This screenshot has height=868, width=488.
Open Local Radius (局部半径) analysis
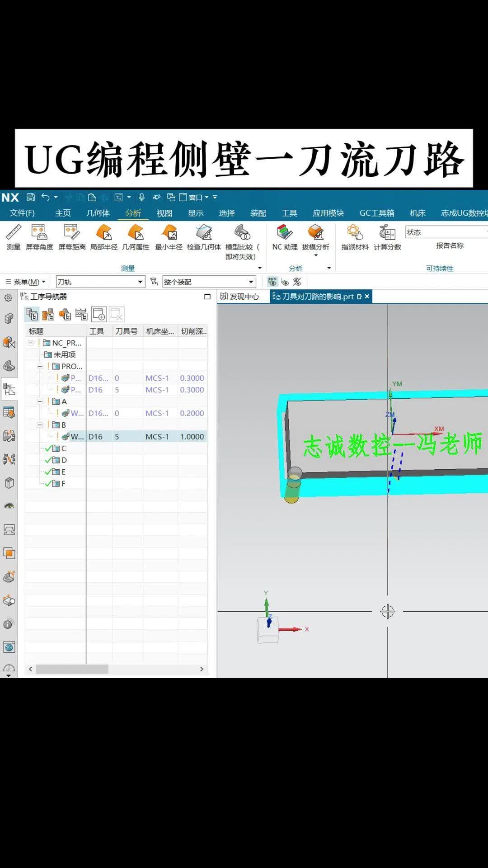coord(104,237)
